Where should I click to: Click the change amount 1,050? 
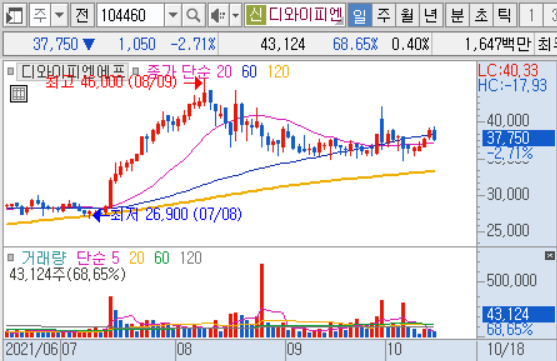tap(137, 44)
